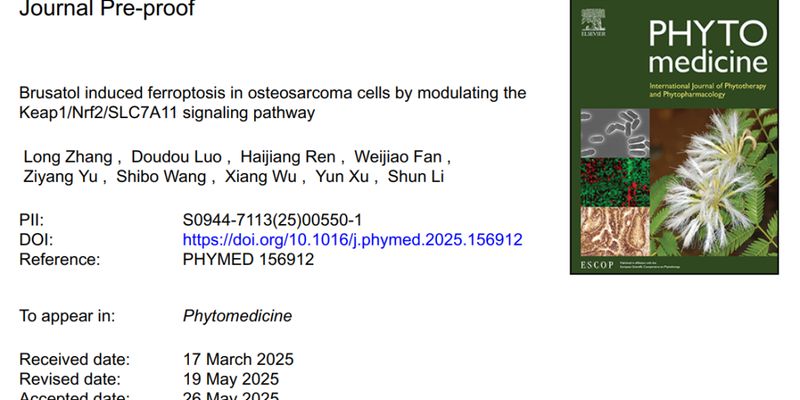This screenshot has width=800, height=400.
Task: Click author name Weijiao Fan
Action: point(405,157)
